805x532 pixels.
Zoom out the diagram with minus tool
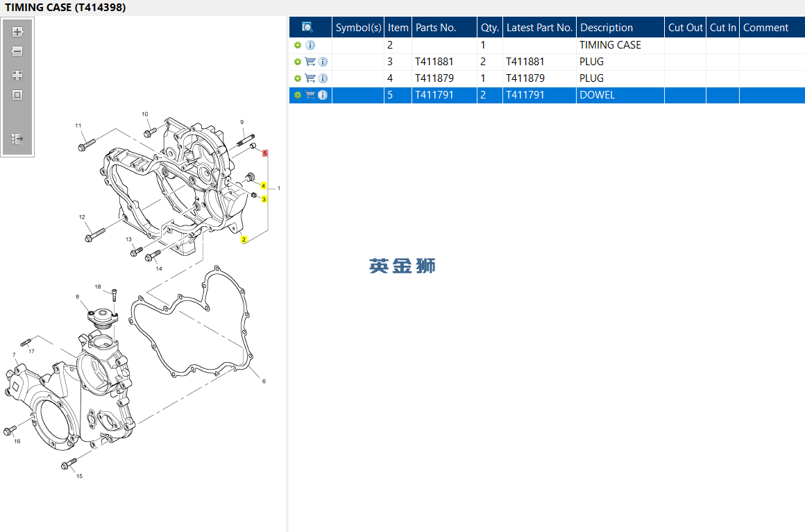point(17,51)
